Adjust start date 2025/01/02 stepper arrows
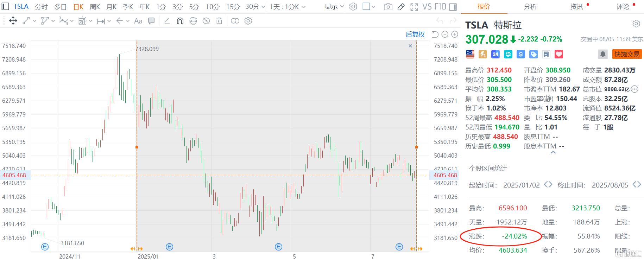Viewport: 644px width, 260px height. [548, 185]
